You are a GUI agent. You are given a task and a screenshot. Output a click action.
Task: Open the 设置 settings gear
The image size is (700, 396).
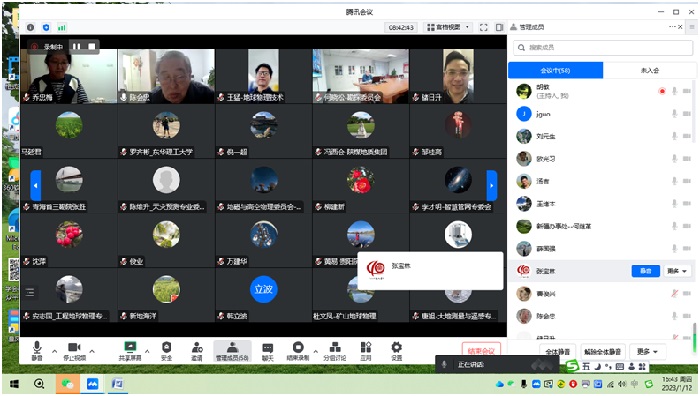396,350
